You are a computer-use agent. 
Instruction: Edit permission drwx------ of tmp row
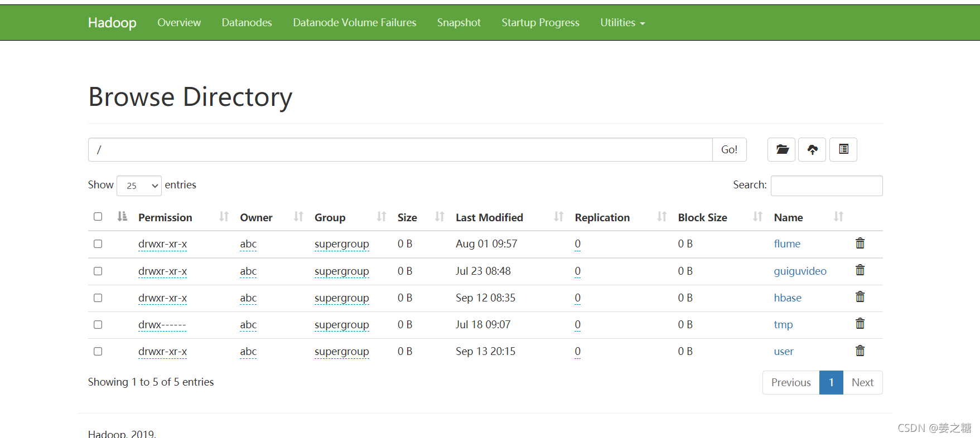tap(162, 324)
